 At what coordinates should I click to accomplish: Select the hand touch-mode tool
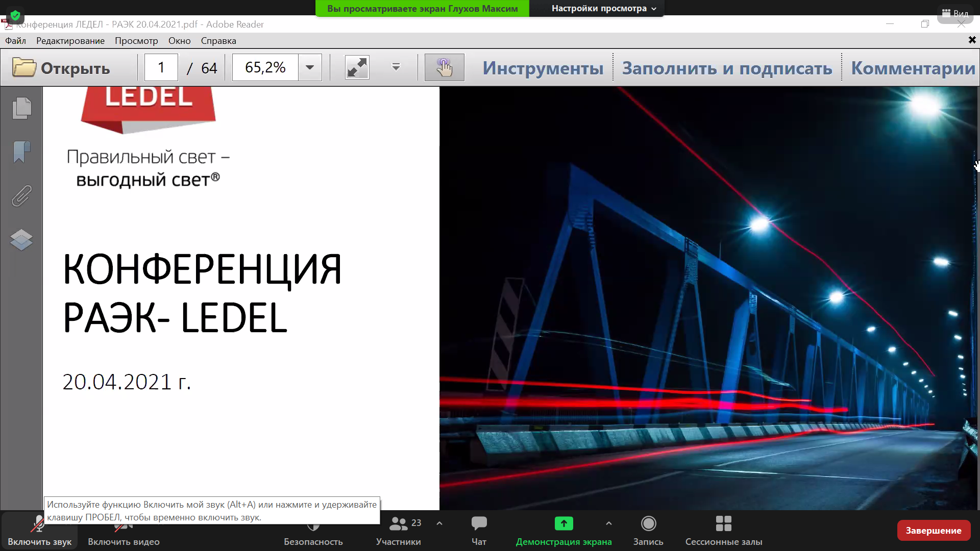444,67
